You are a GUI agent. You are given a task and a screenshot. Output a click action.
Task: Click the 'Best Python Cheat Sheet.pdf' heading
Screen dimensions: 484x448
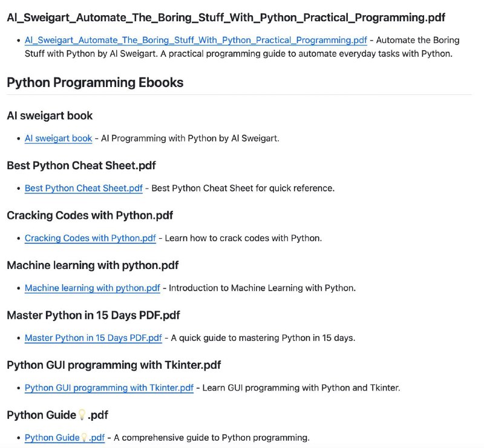pyautogui.click(x=81, y=166)
